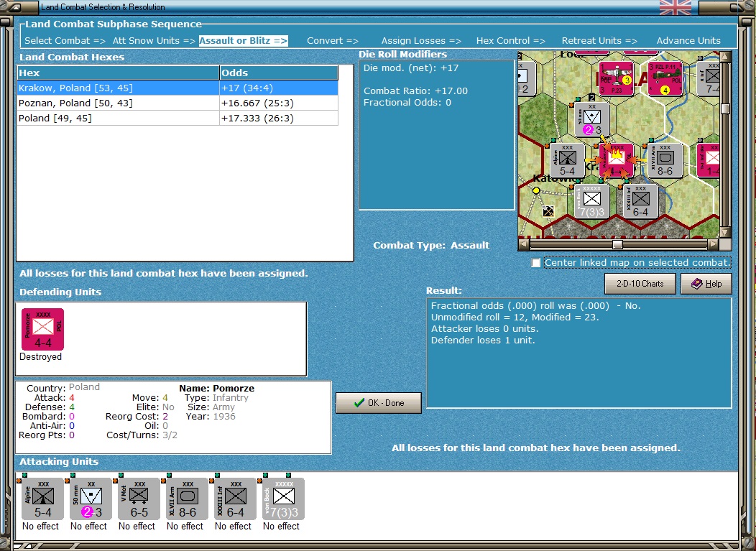The image size is (756, 551).
Task: Open the Help button
Action: click(x=706, y=284)
